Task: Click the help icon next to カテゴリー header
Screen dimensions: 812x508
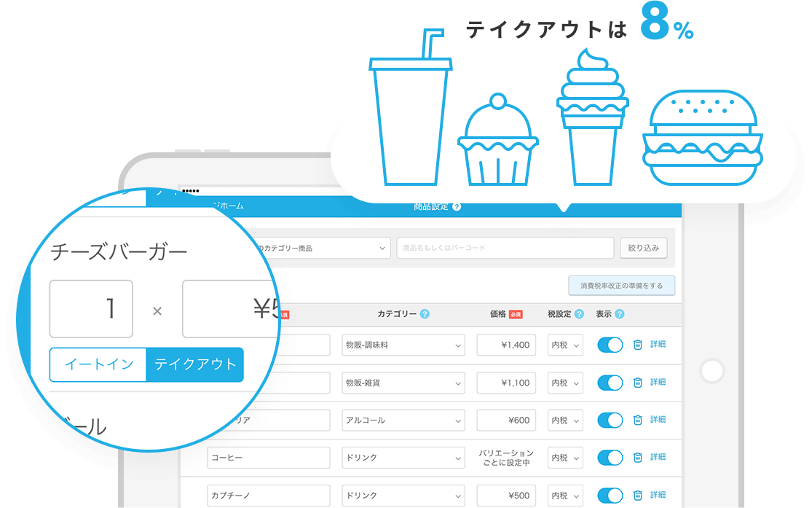Action: (425, 314)
